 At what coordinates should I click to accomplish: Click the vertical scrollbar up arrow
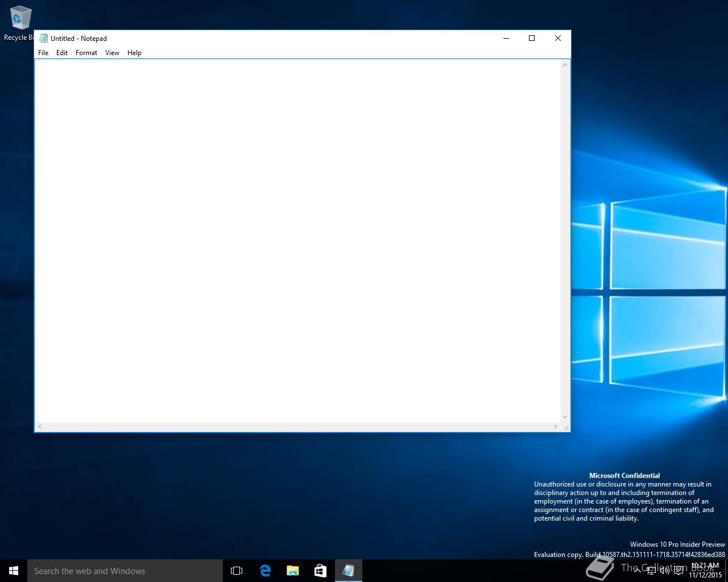click(x=565, y=65)
